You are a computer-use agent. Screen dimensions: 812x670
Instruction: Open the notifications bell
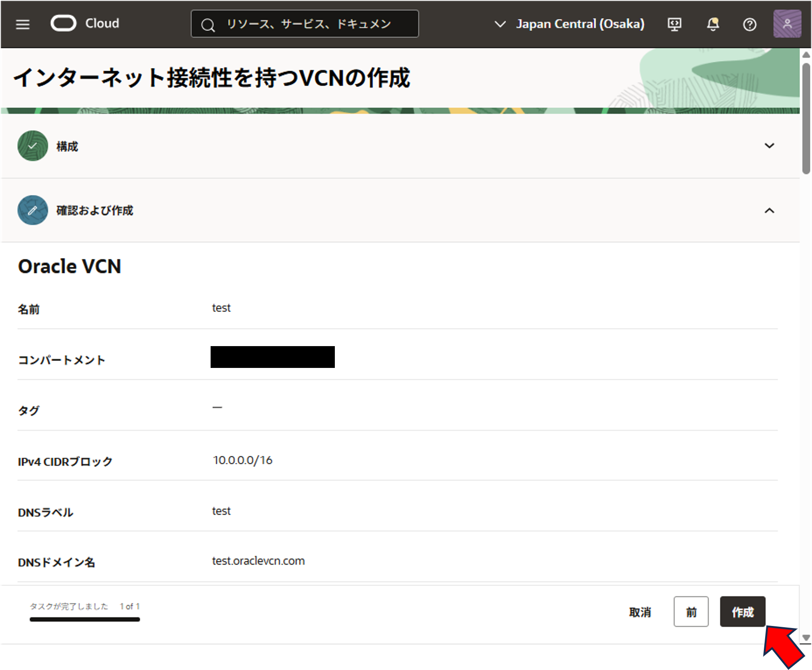tap(713, 24)
